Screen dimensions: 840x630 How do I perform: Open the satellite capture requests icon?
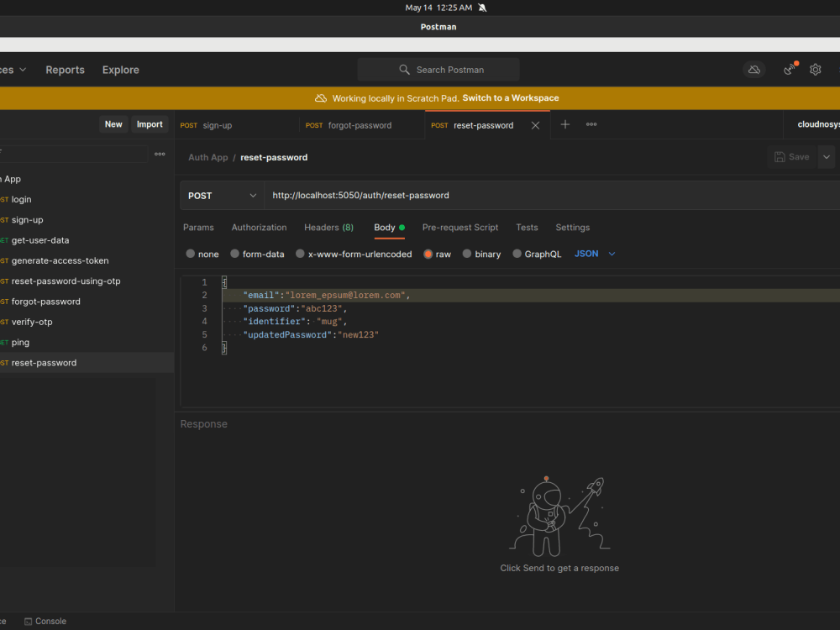(789, 70)
